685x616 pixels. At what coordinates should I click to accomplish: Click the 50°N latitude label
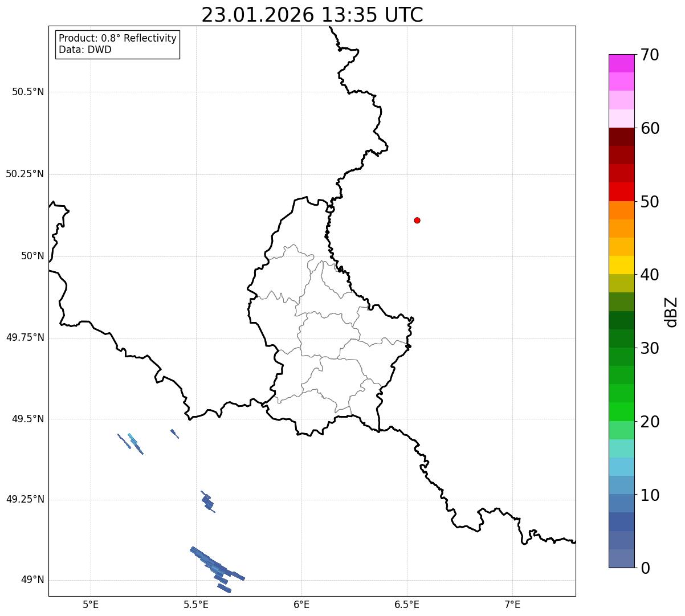(32, 256)
